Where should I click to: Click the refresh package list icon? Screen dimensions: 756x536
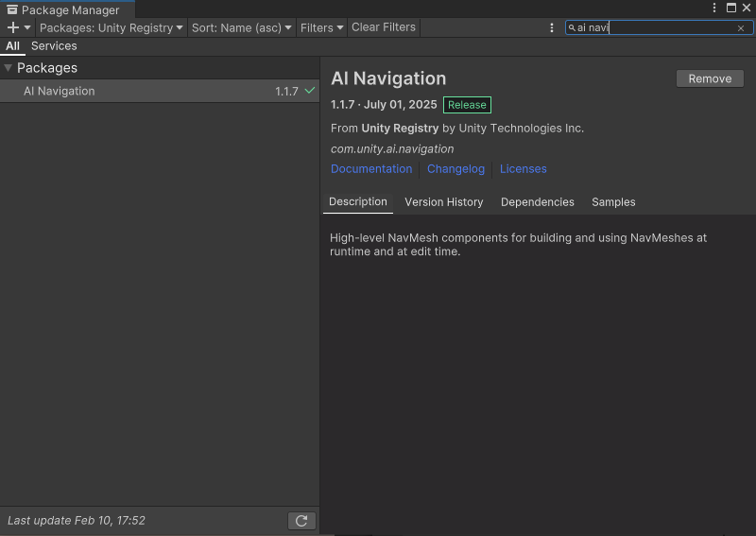[301, 521]
